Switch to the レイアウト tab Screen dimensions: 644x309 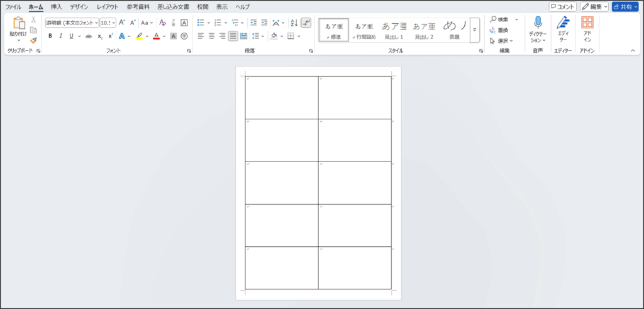[108, 6]
